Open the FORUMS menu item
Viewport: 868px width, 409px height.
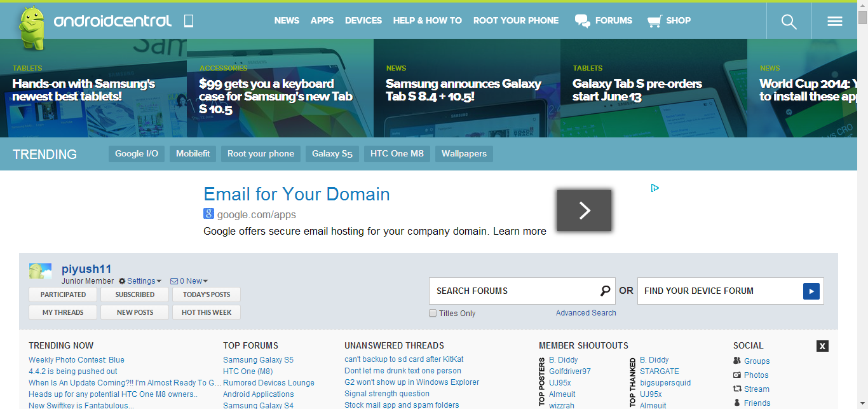click(x=614, y=20)
